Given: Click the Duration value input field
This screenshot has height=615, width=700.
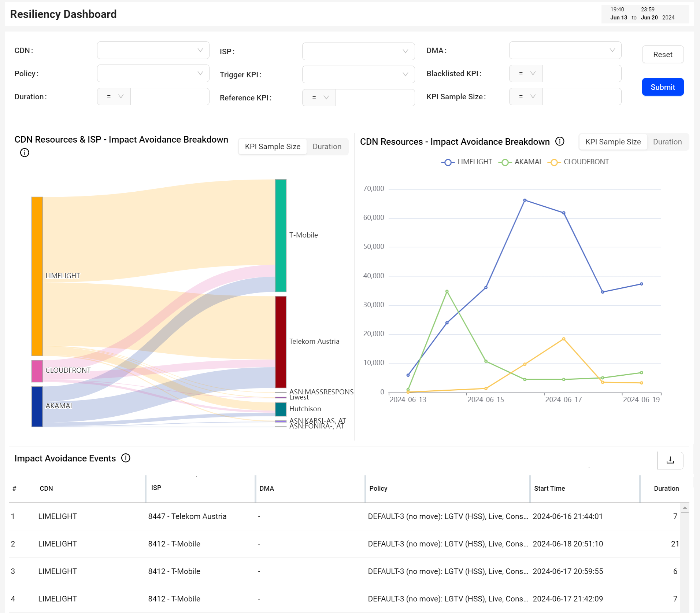Looking at the screenshot, I should 170,97.
